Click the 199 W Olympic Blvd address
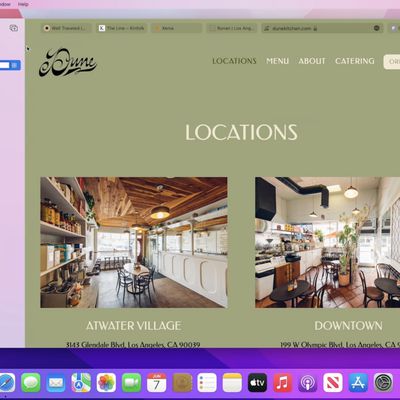Screen dimensions: 400x400 [340, 344]
